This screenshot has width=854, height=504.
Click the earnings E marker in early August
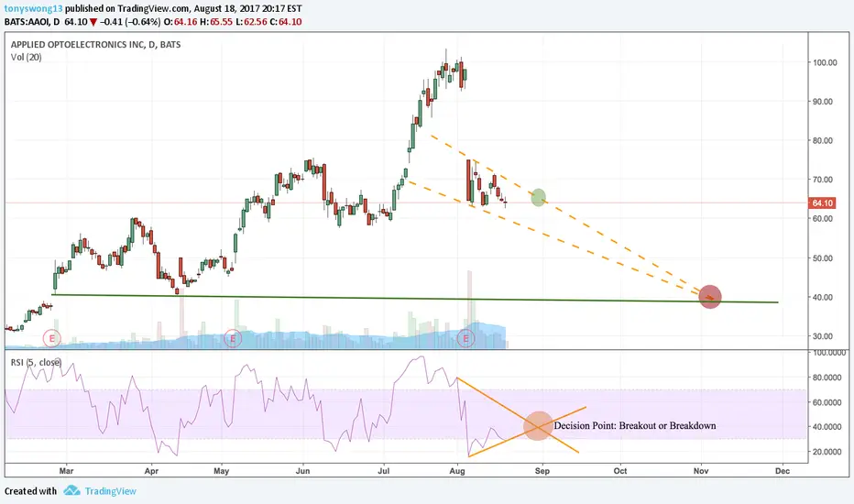pyautogui.click(x=465, y=338)
